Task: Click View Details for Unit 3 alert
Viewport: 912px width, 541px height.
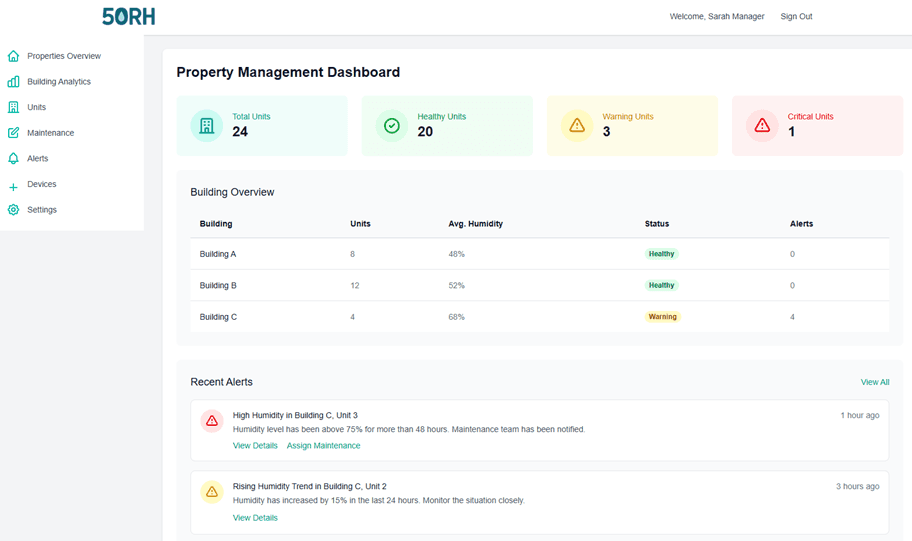Action: click(255, 446)
